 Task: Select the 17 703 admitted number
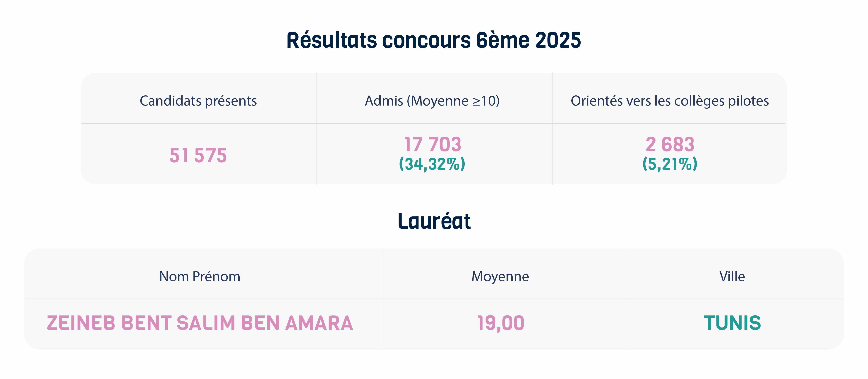433,144
